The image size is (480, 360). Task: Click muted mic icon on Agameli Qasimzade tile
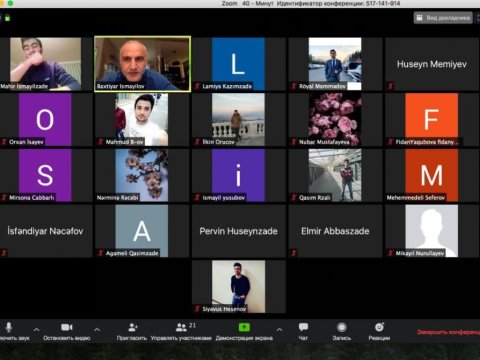(101, 253)
